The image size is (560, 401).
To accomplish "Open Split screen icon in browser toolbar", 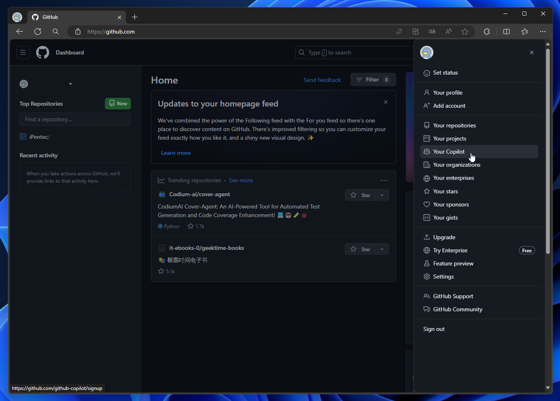I will pos(506,32).
